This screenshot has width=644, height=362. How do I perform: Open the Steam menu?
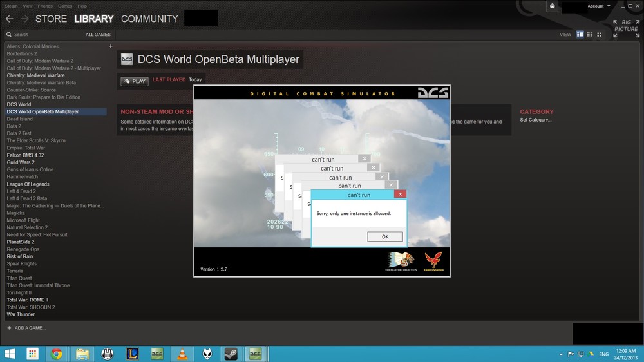(11, 6)
